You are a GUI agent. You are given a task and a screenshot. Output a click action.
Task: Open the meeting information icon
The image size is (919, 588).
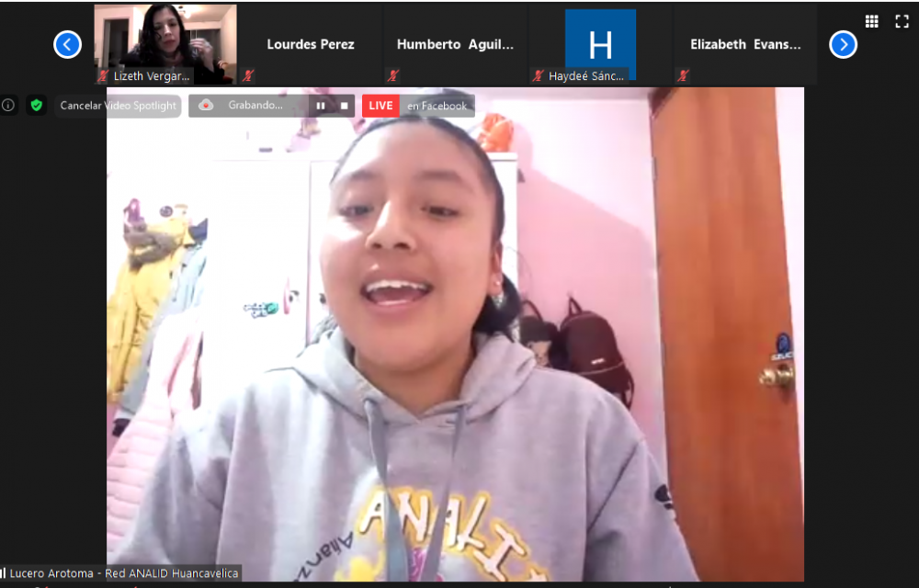pos(8,106)
